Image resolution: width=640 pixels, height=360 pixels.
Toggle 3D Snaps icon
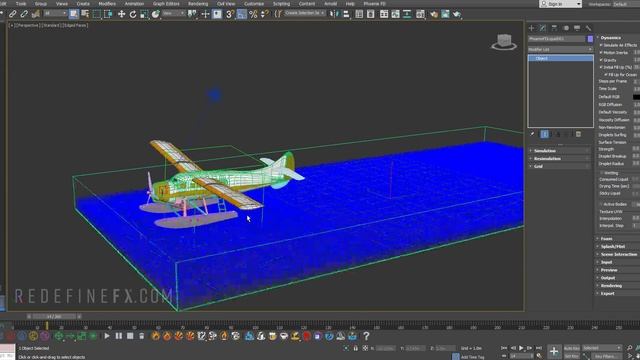[x=230, y=14]
